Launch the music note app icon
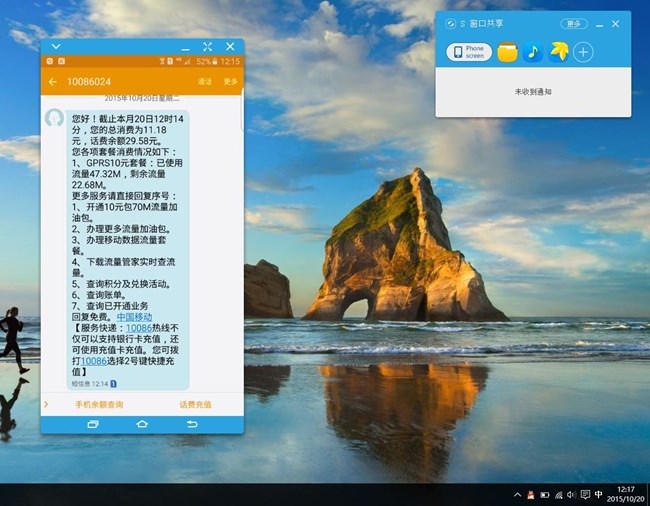This screenshot has height=506, width=650. click(533, 52)
